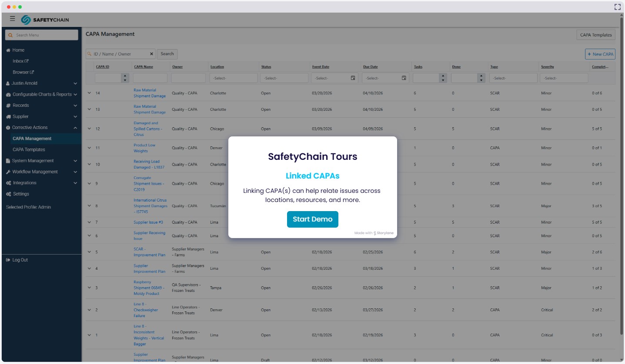The width and height of the screenshot is (625, 364).
Task: Click the ID / Name / Owner search field
Action: coord(120,54)
